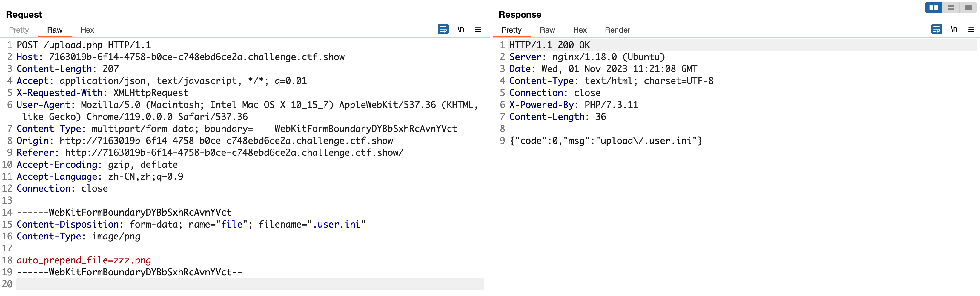
Task: Toggle show non-printable chars (\n) in Request panel
Action: (461, 29)
